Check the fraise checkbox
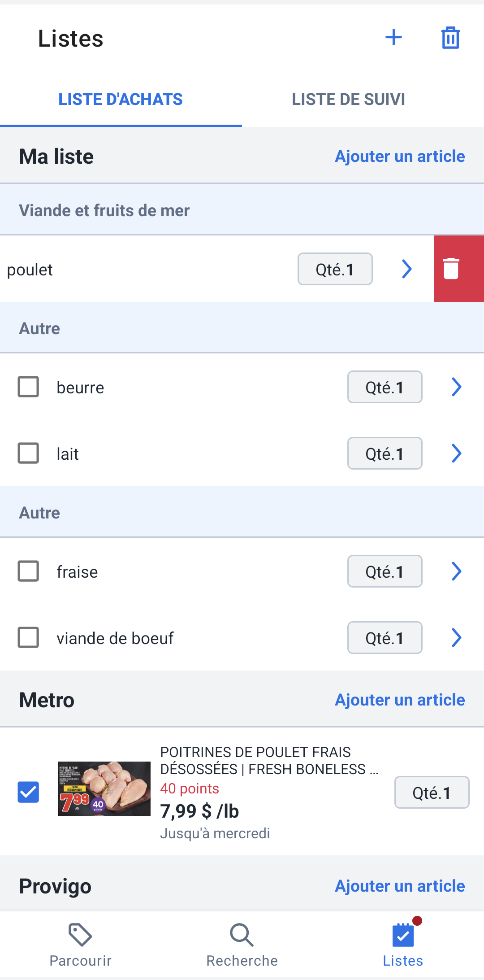This screenshot has width=484, height=980. 28,571
